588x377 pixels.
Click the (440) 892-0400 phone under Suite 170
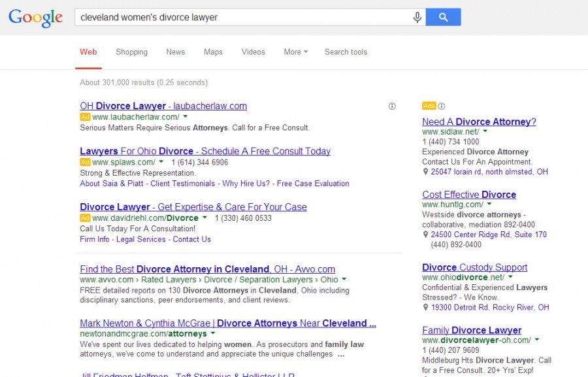456,244
